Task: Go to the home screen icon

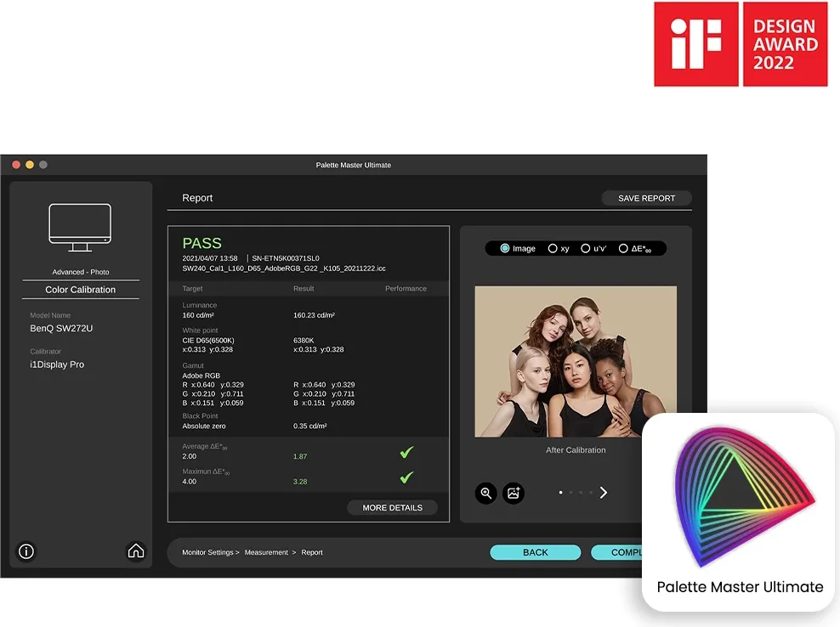Action: click(x=135, y=551)
